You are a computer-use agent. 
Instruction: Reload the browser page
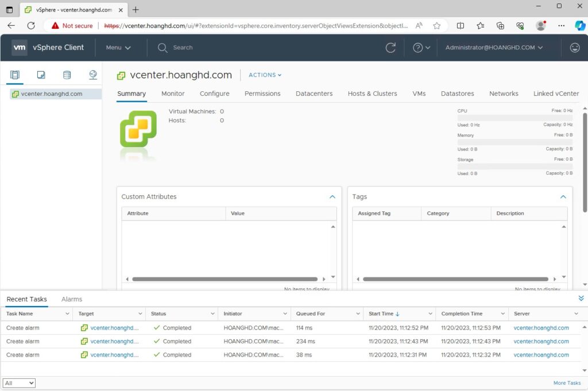(x=31, y=25)
